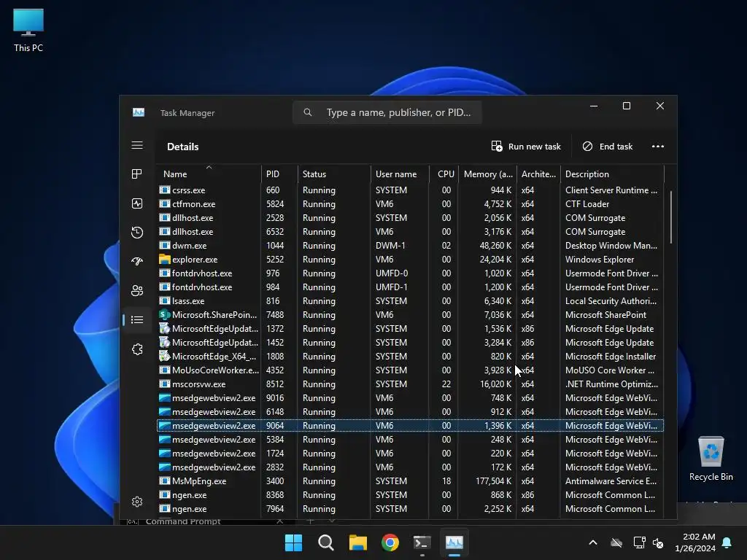
Task: Sort by the Status column header
Action: [334, 174]
